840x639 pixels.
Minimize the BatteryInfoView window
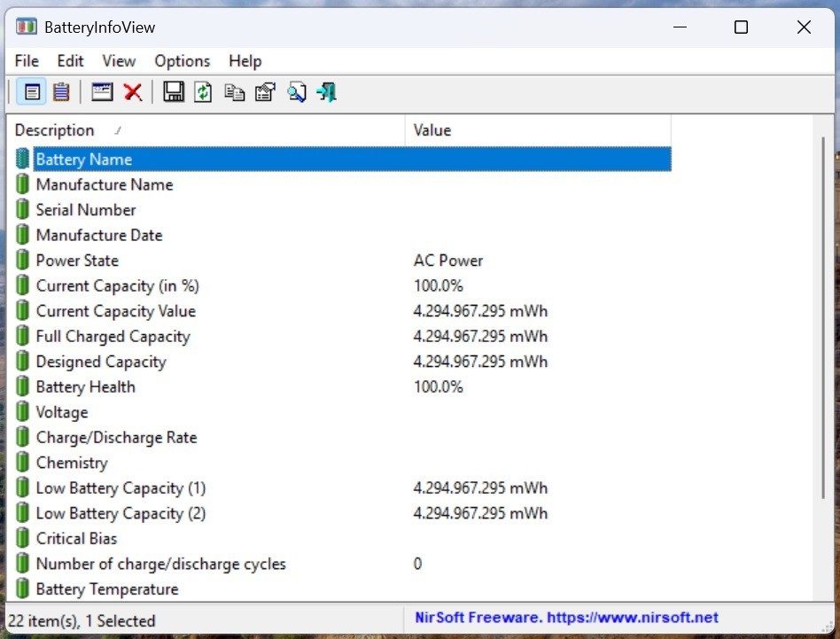pos(680,27)
